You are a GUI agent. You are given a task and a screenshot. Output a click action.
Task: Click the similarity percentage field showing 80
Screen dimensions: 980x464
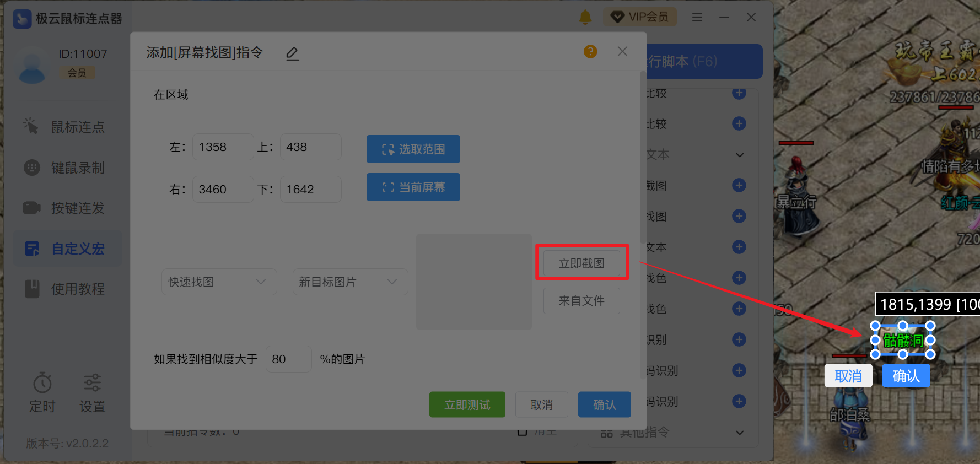[x=288, y=359]
